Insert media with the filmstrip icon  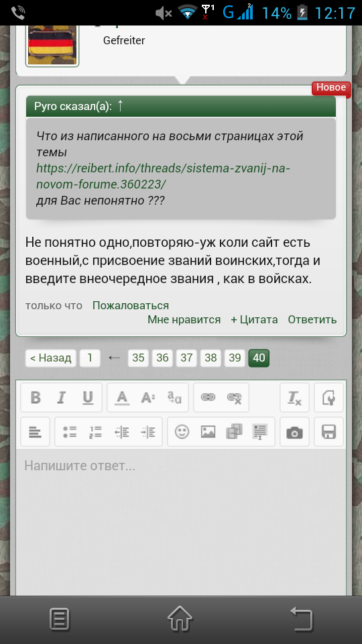click(x=235, y=431)
